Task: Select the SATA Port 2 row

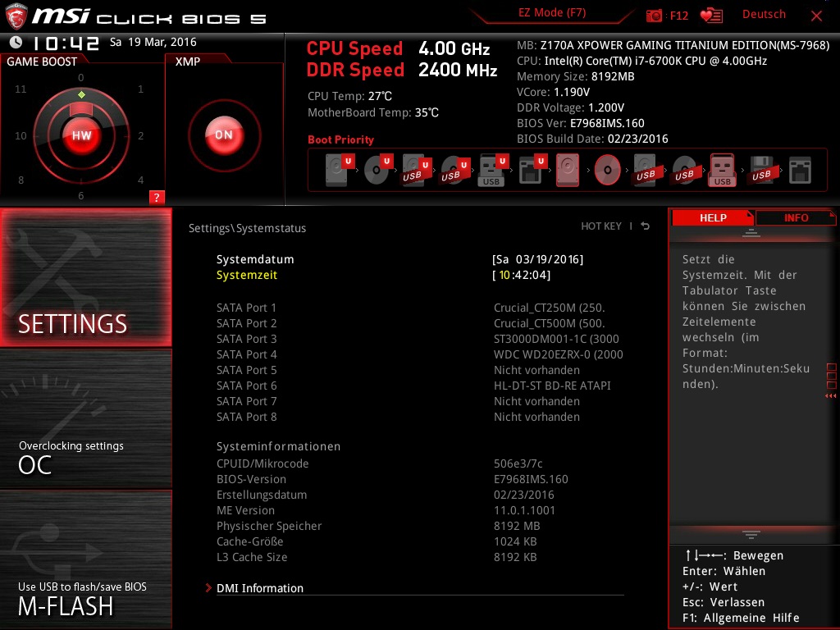Action: (411, 323)
